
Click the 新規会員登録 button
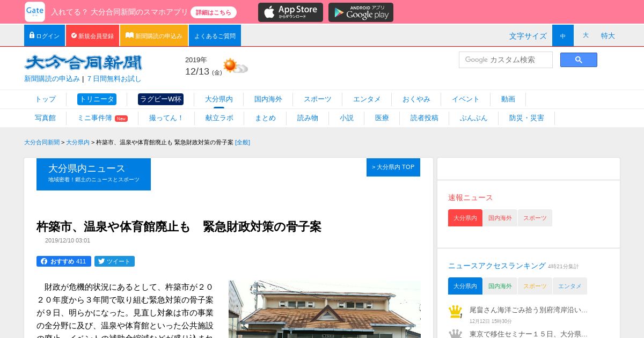(92, 35)
